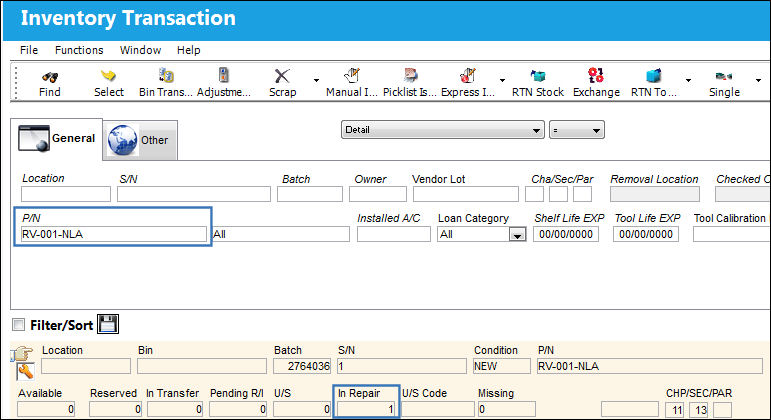Click the Missing quantity field
Viewport: 771px width, 420px height.
[506, 409]
